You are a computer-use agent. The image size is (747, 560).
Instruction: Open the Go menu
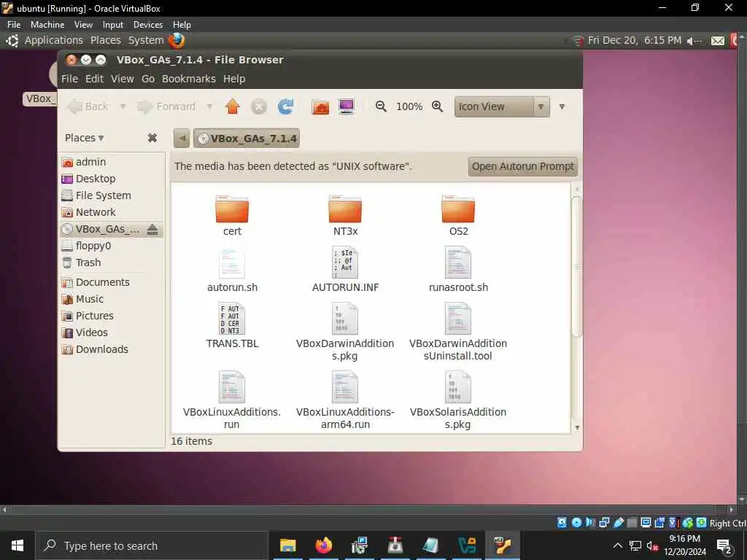[x=147, y=79]
